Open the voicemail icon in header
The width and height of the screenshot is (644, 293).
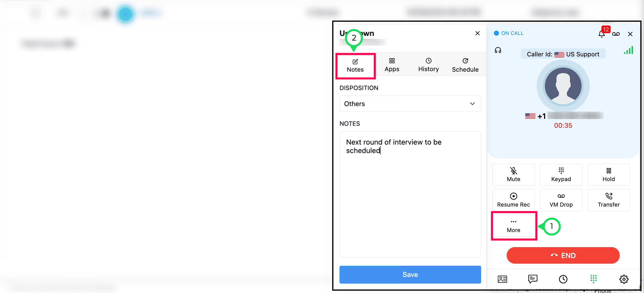tap(616, 34)
